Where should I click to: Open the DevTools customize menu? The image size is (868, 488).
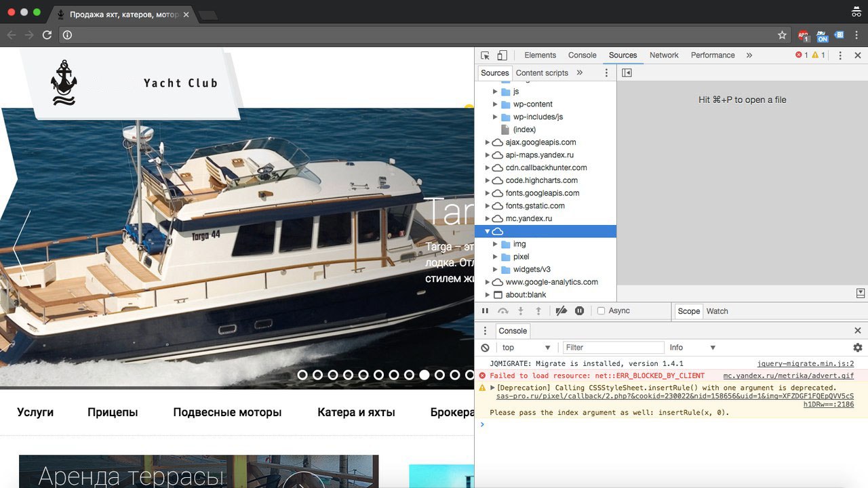(x=840, y=56)
